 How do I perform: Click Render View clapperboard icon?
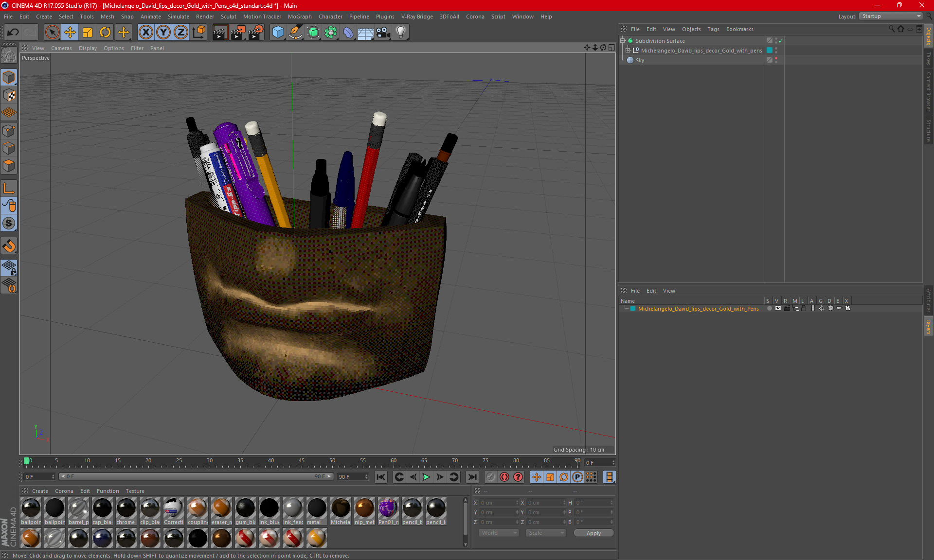220,33
